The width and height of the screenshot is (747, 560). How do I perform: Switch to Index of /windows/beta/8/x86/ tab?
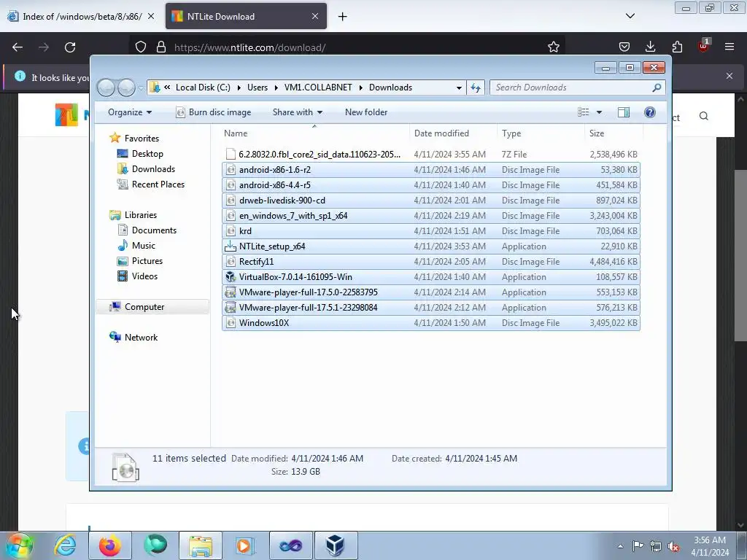click(x=82, y=16)
